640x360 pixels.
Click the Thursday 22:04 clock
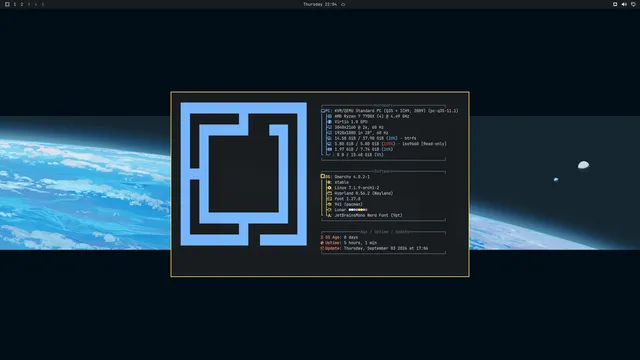(x=320, y=4)
